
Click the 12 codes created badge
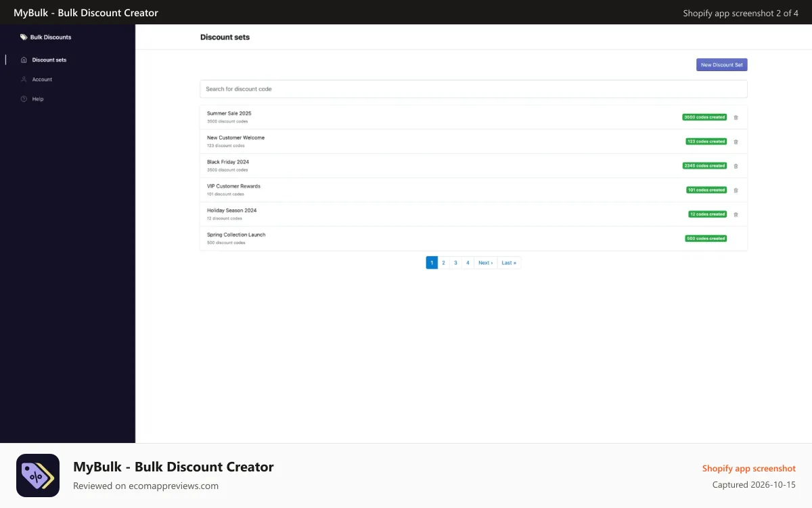click(707, 214)
